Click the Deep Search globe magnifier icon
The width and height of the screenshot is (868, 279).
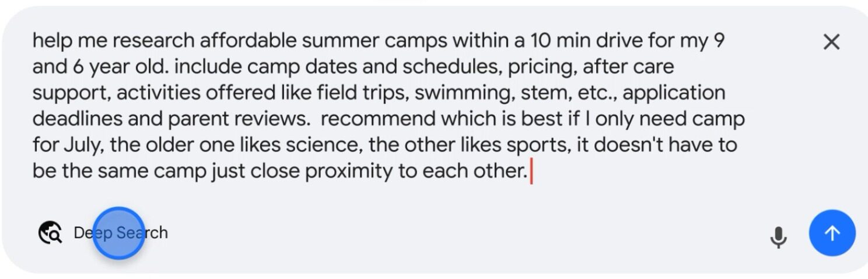coord(50,233)
